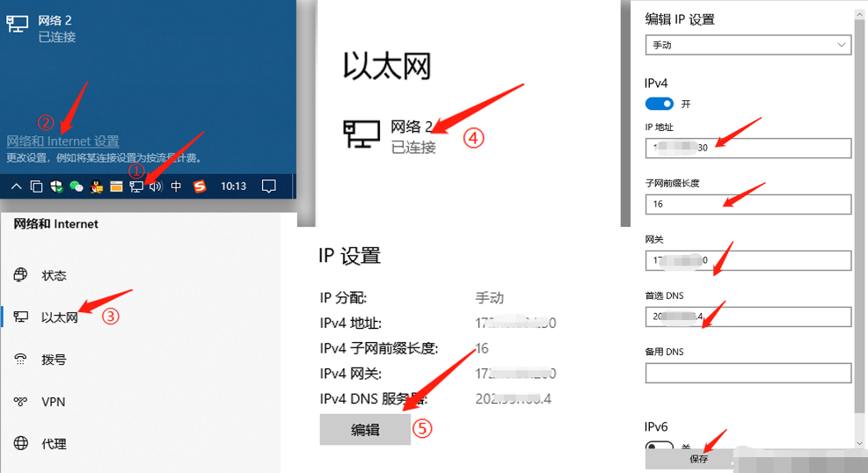
Task: Open VPN in settings sidebar
Action: click(x=53, y=402)
